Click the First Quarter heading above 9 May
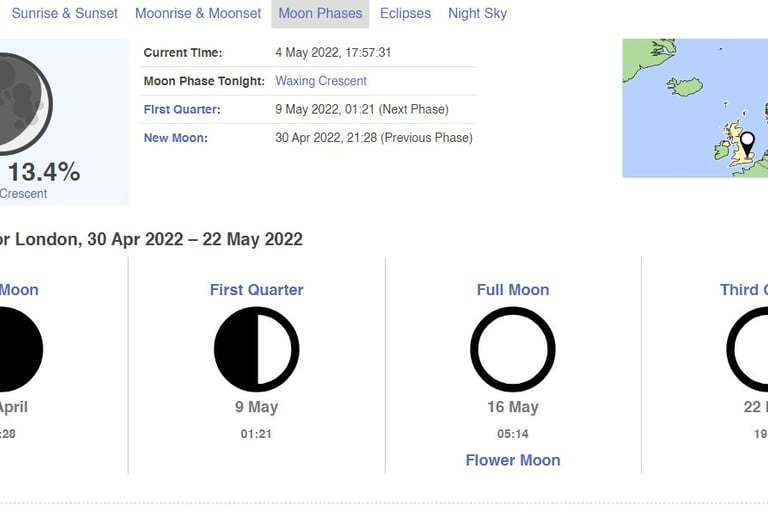Screen dimensions: 768x512 (x=256, y=290)
